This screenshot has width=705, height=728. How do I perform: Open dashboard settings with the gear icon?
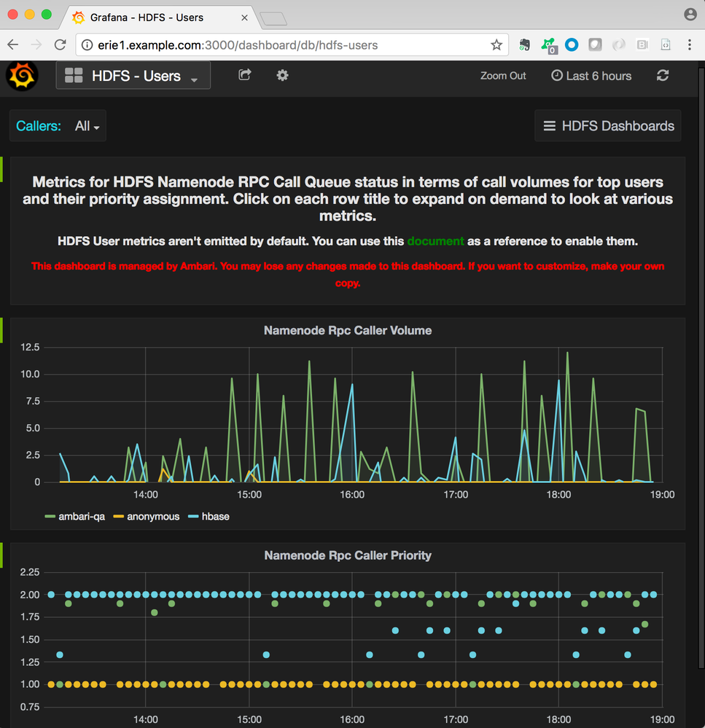point(282,75)
